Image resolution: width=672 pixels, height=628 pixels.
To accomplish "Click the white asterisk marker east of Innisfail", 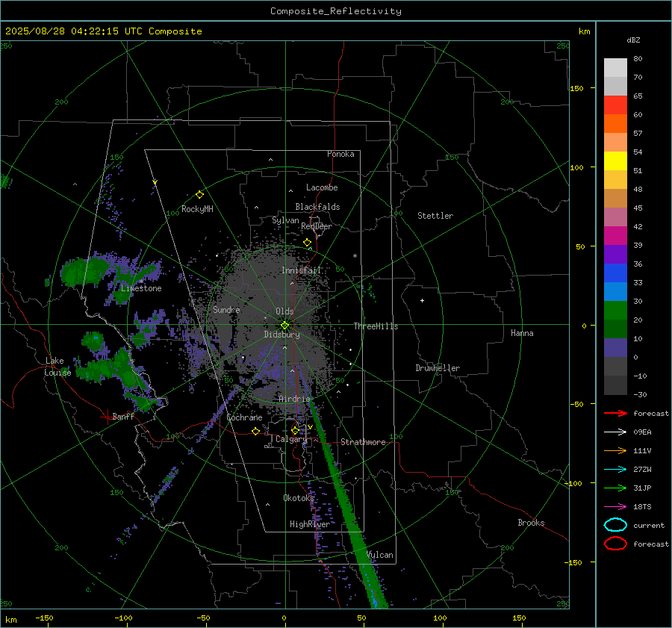I will tap(355, 256).
